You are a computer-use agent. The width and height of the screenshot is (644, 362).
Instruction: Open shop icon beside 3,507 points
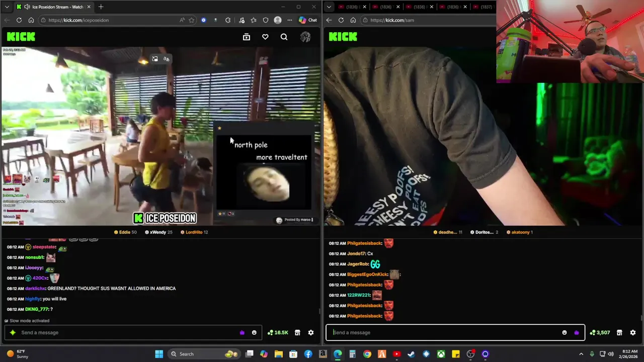[619, 332]
